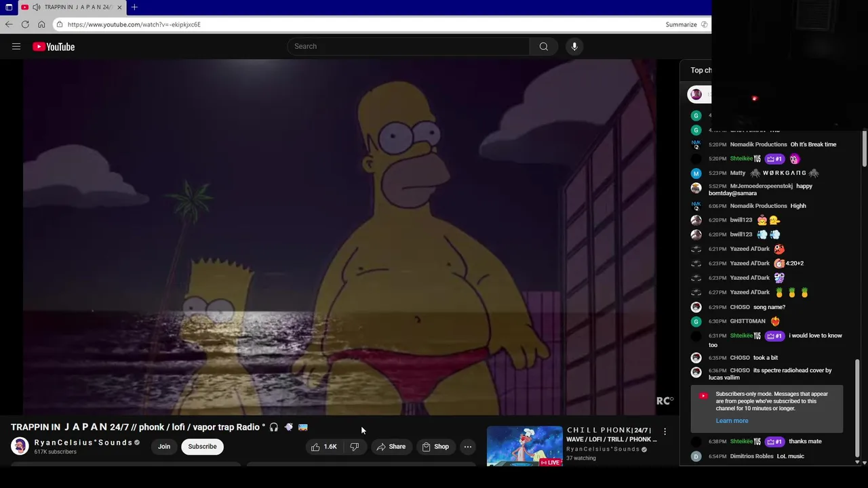The image size is (868, 488).
Task: Go to the YouTube home logo
Action: point(54,47)
